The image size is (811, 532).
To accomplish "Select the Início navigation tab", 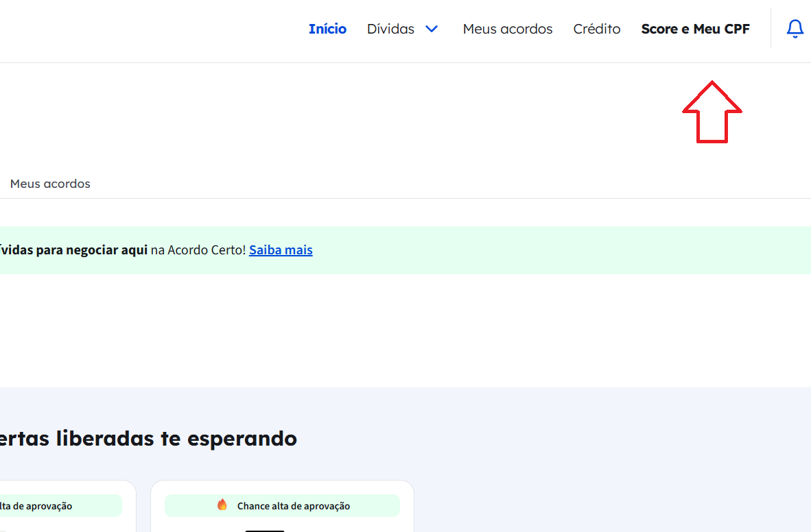I will click(327, 29).
